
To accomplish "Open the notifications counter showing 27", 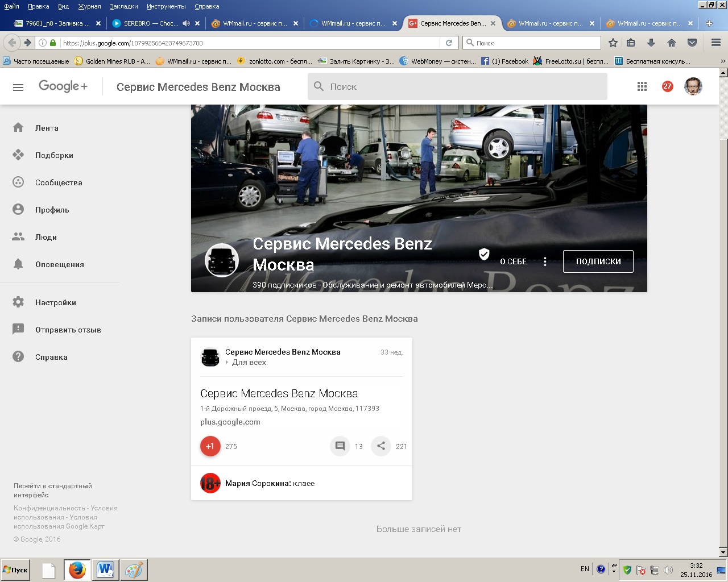I will coord(667,86).
